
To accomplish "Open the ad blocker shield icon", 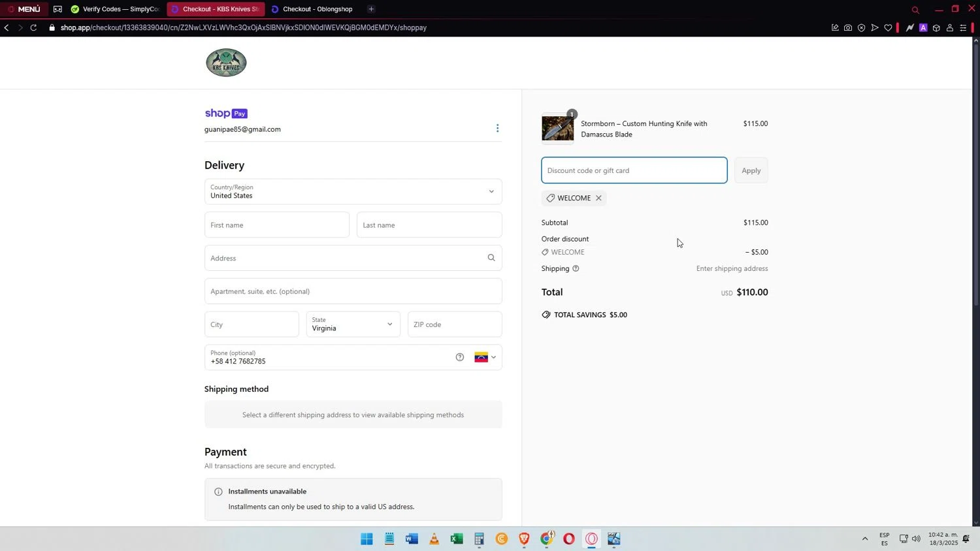I will (x=861, y=27).
